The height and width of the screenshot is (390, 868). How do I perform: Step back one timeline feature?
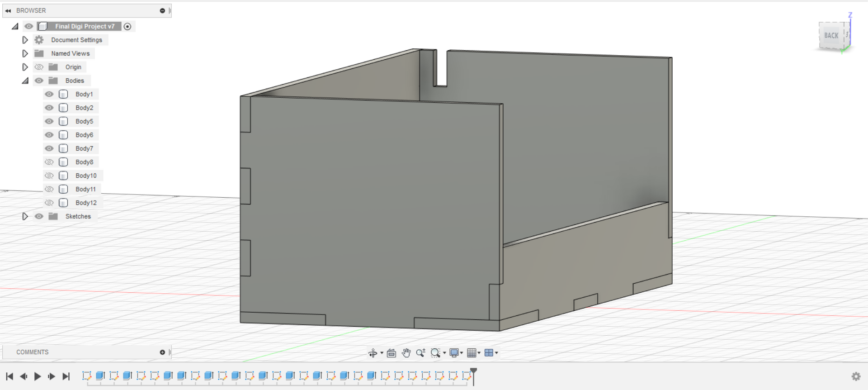[24, 376]
